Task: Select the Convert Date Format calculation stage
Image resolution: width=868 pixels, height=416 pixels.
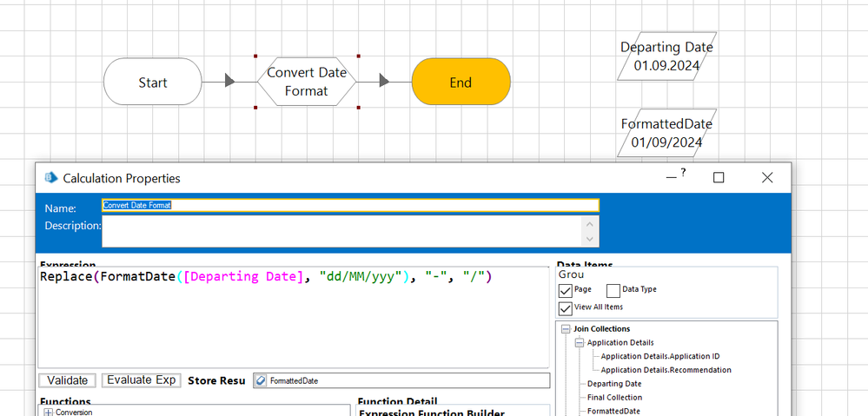Action: 307,82
